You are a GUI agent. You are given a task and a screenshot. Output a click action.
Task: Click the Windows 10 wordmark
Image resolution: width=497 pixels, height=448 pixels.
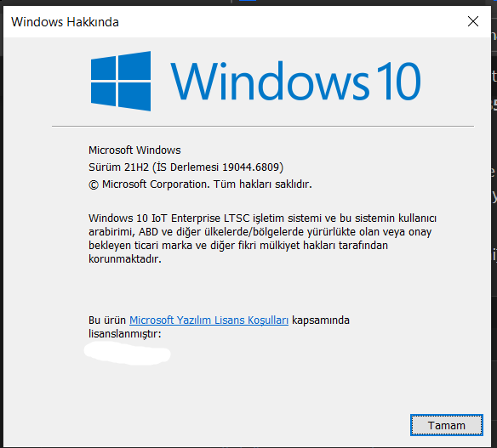tap(295, 81)
